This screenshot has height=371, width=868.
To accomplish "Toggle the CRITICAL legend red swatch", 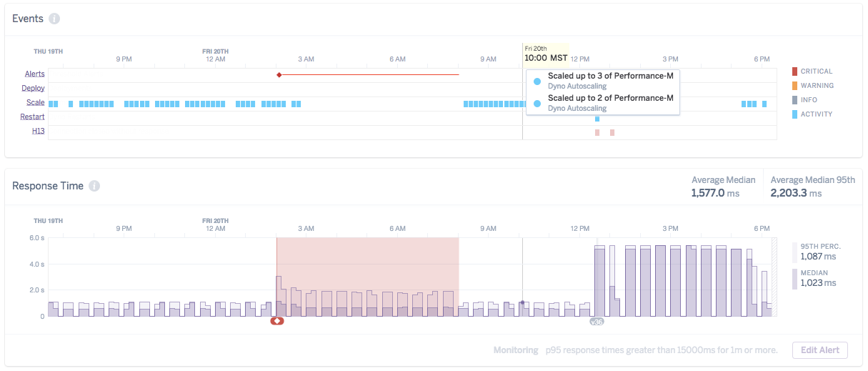I will pos(794,71).
